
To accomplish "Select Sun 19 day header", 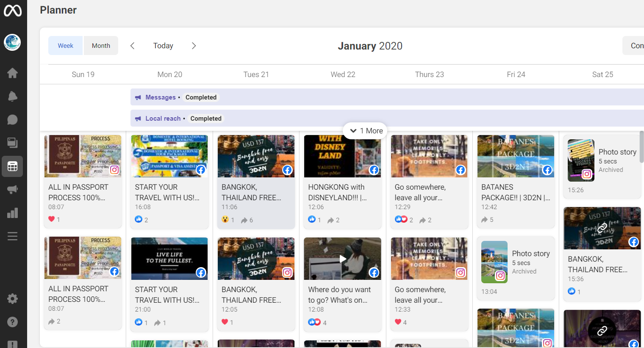I will coord(83,75).
